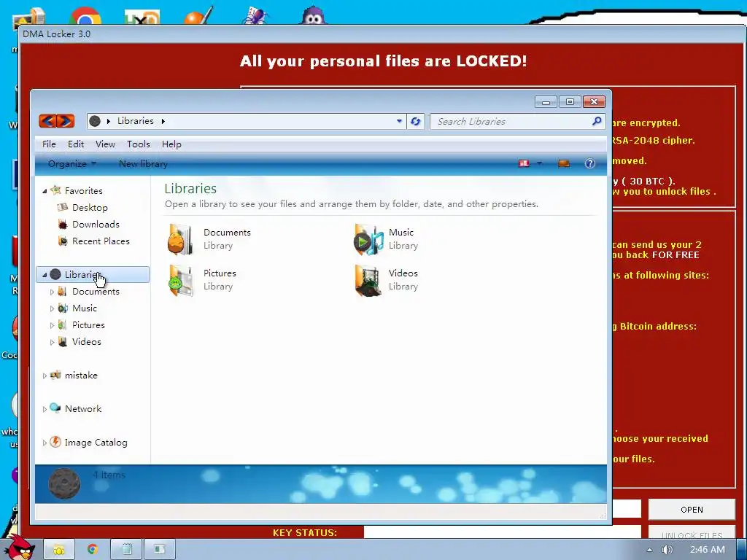Image resolution: width=747 pixels, height=560 pixels.
Task: Select Music in navigation tree
Action: (85, 308)
